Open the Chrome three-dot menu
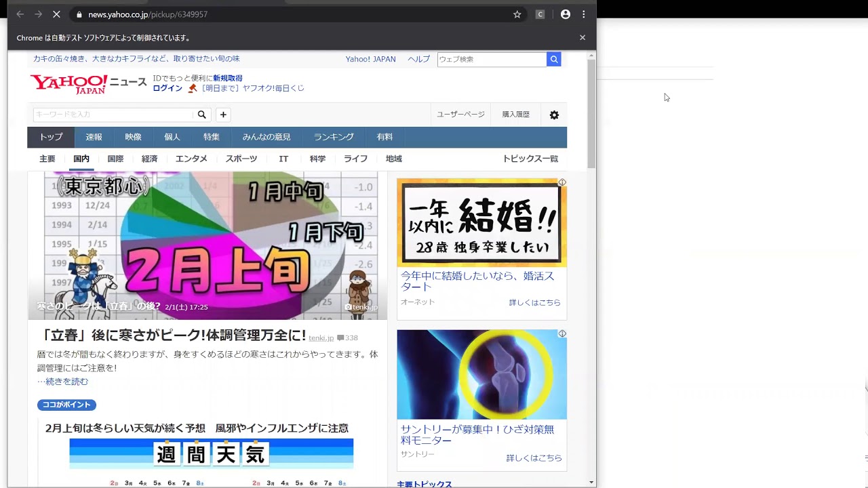 (x=584, y=14)
